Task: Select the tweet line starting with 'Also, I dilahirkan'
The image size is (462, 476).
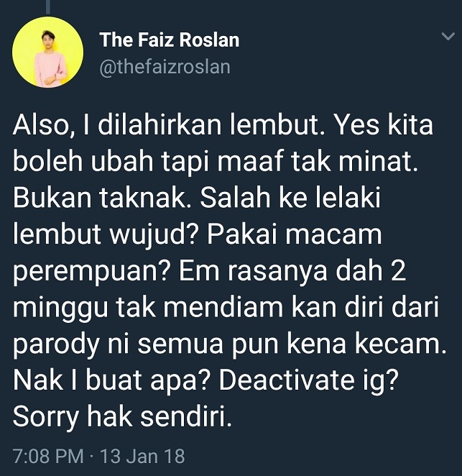Action: [223, 125]
